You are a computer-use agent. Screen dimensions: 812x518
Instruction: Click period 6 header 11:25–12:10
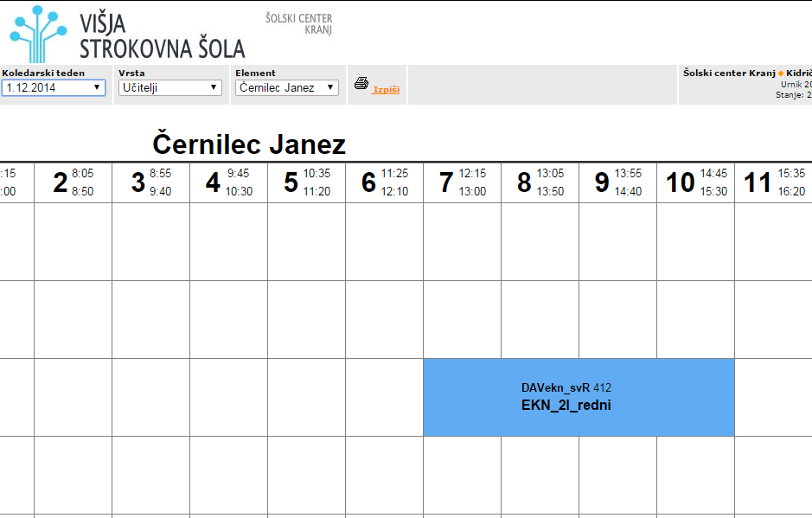[384, 182]
